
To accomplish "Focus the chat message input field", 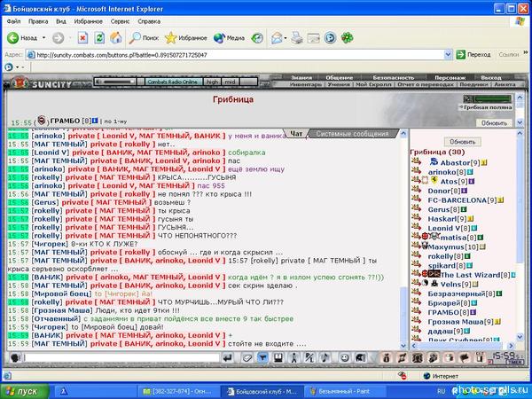I will coord(121,357).
